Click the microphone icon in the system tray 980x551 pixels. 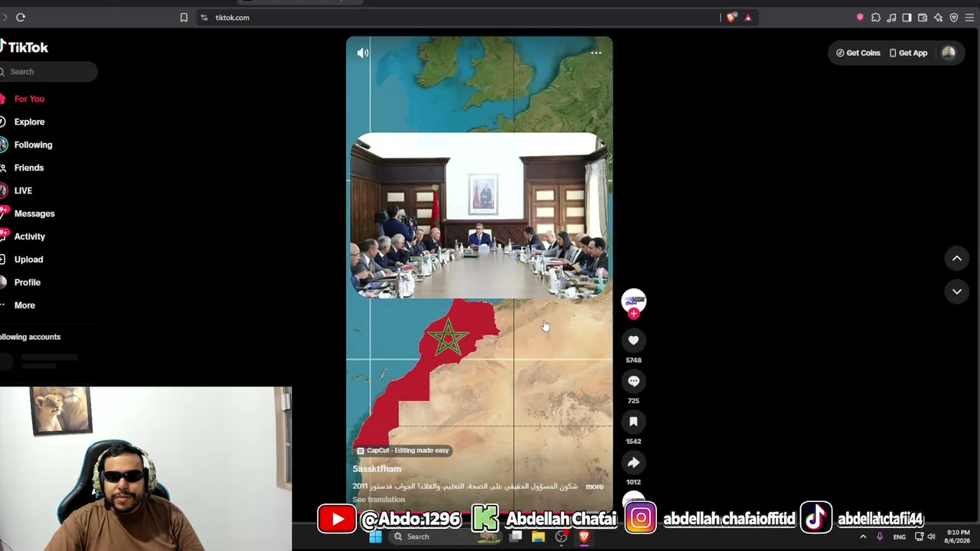880,536
